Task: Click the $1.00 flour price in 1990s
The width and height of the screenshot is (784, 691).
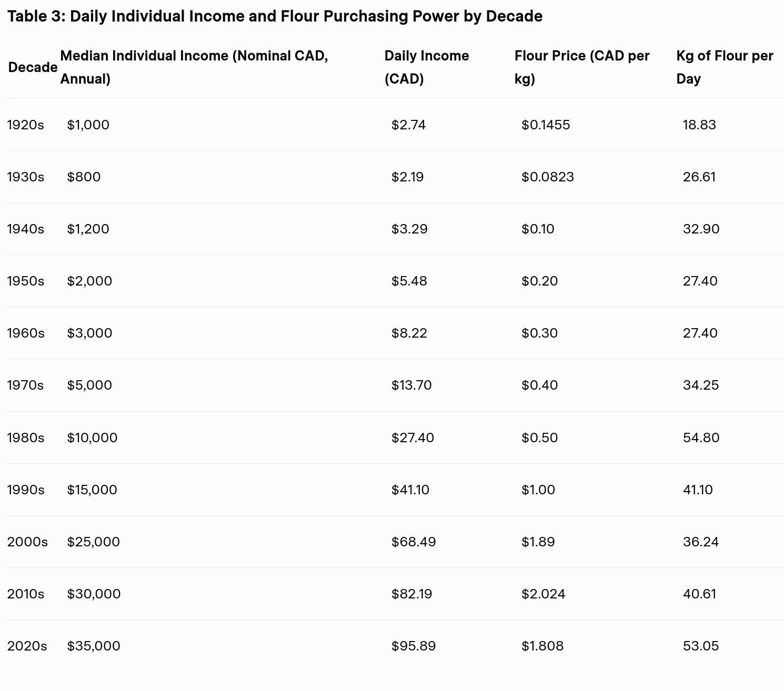Action: pos(538,490)
